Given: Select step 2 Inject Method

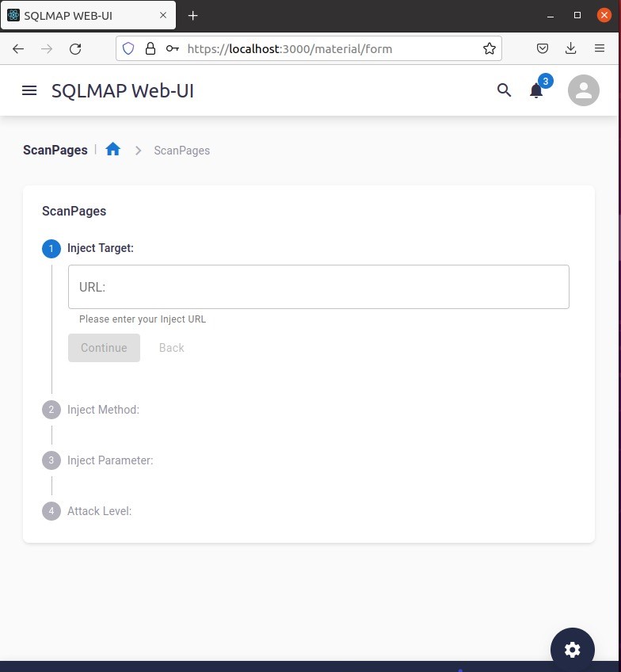Looking at the screenshot, I should point(91,410).
